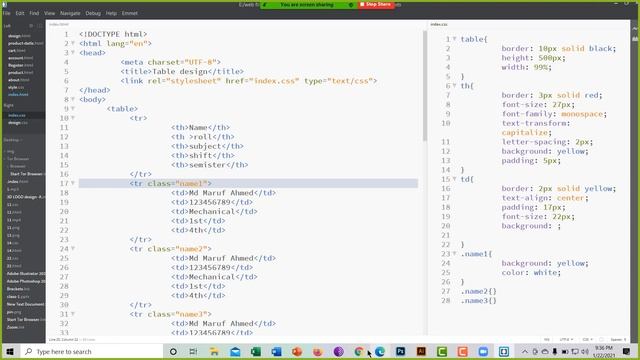Open Task View on taskbar
The height and width of the screenshot is (360, 640).
(x=193, y=351)
